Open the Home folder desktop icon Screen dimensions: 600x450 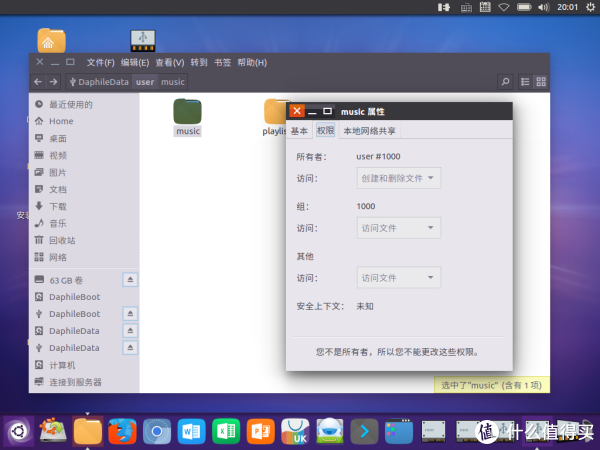click(52, 40)
